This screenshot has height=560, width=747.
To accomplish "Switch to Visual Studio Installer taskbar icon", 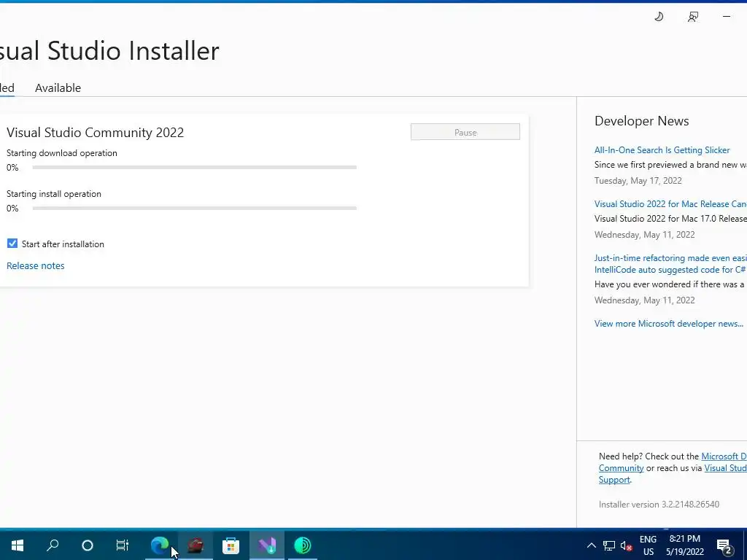I will 267,545.
